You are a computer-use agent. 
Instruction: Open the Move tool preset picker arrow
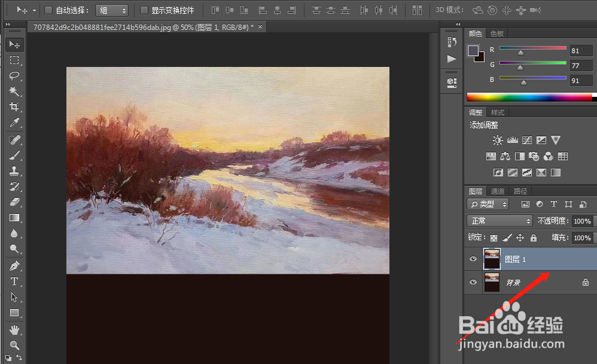pos(34,11)
